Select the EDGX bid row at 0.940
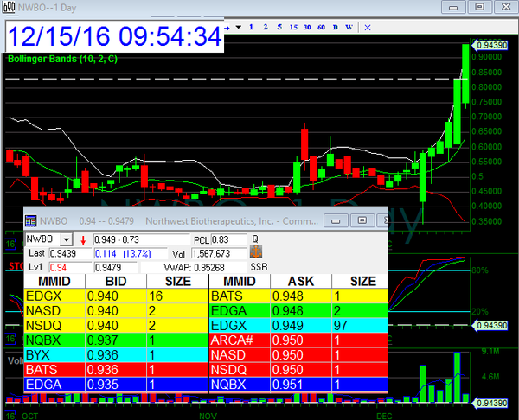The width and height of the screenshot is (519, 420). 116,296
